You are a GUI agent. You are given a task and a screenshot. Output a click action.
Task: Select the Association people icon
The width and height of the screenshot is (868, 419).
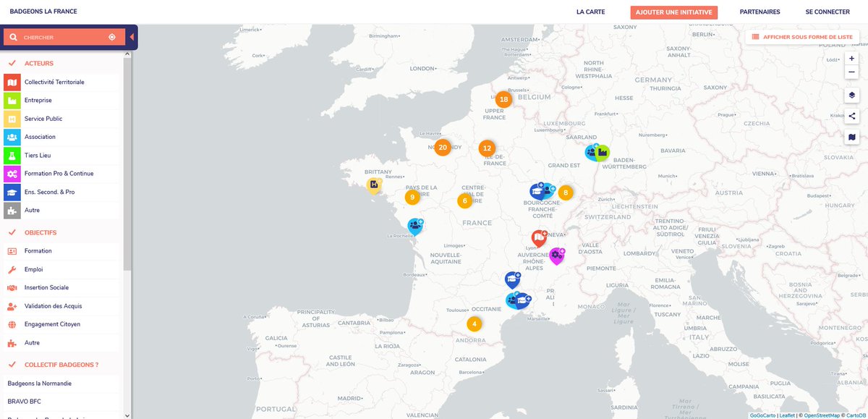[x=12, y=137]
